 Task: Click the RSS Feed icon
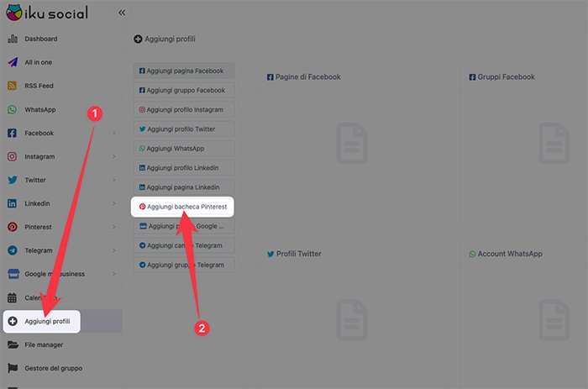pos(12,86)
